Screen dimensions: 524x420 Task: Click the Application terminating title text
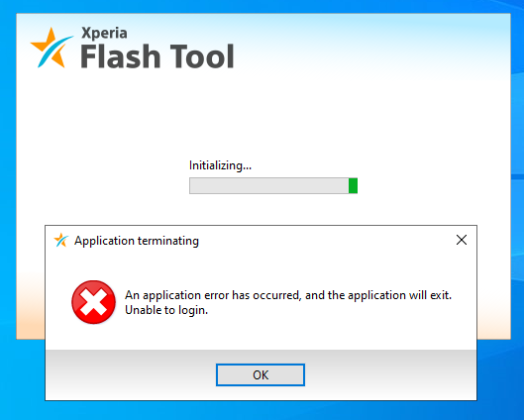(x=137, y=241)
